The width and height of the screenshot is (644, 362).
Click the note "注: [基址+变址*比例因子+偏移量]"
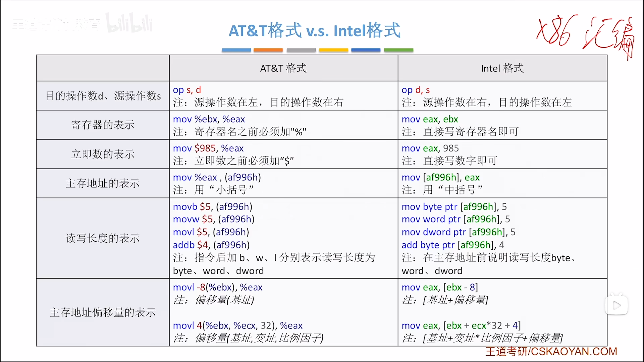pyautogui.click(x=482, y=338)
